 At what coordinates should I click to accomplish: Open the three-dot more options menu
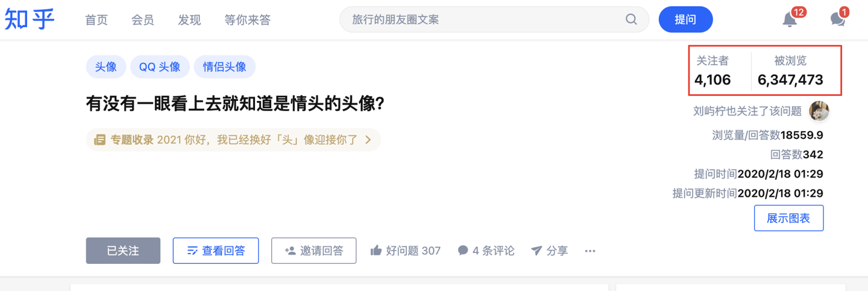tap(590, 251)
